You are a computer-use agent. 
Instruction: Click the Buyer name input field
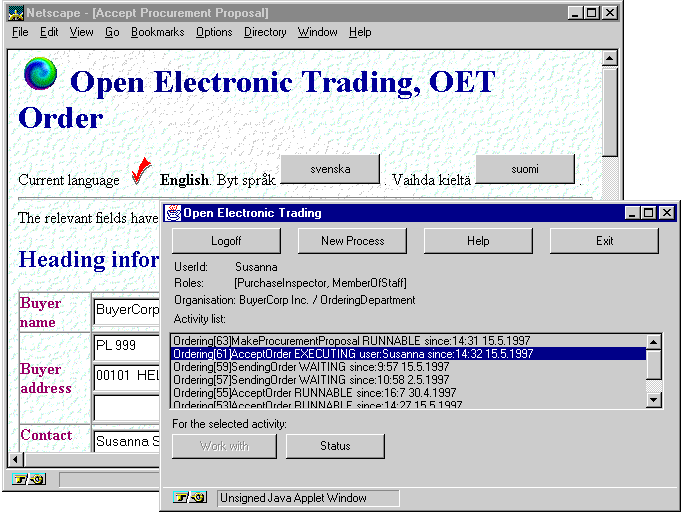tap(127, 311)
